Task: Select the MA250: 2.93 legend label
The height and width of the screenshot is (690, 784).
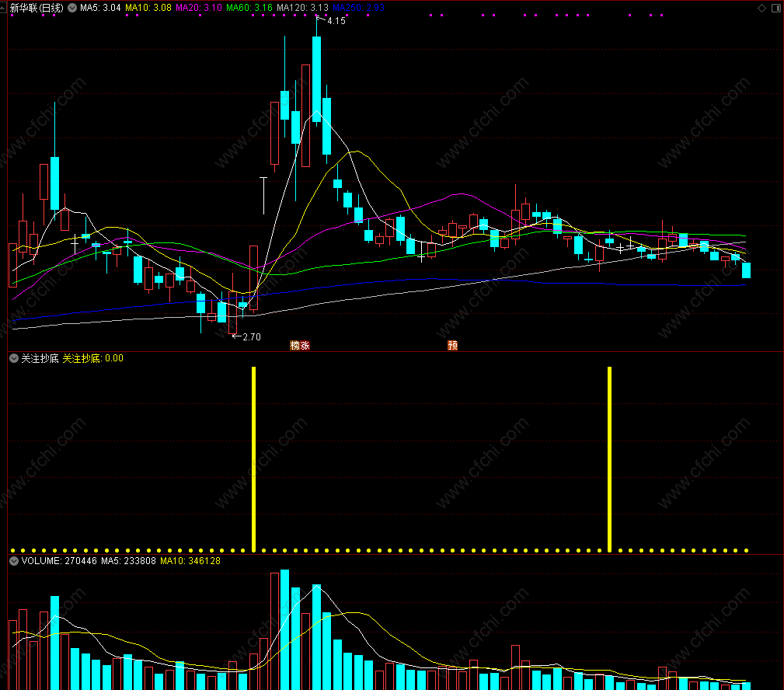Action: [x=358, y=8]
